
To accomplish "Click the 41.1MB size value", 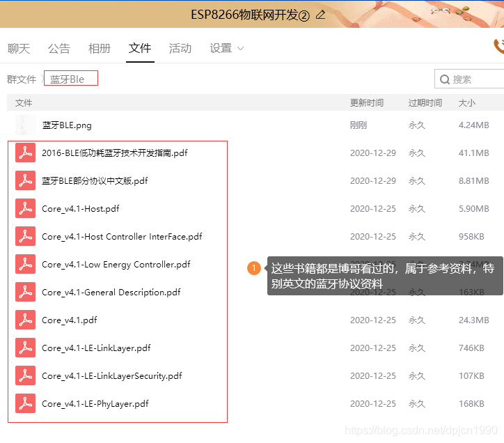I will [474, 153].
